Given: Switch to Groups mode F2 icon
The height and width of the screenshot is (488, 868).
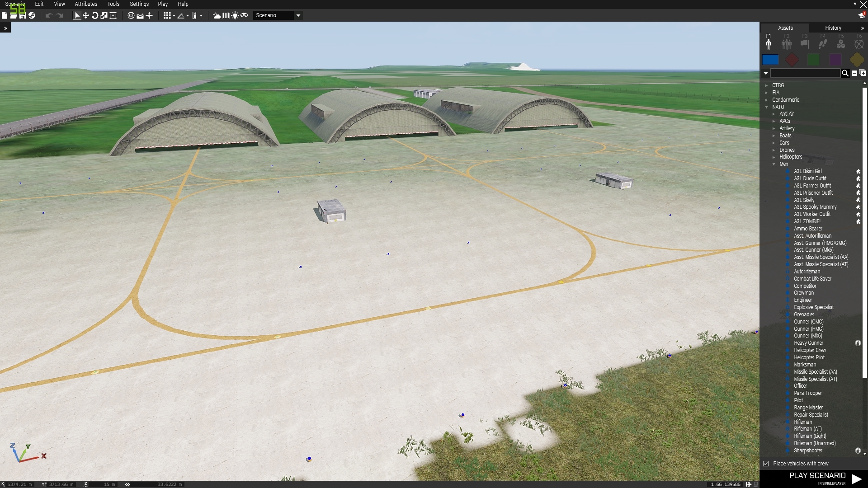Looking at the screenshot, I should 787,44.
